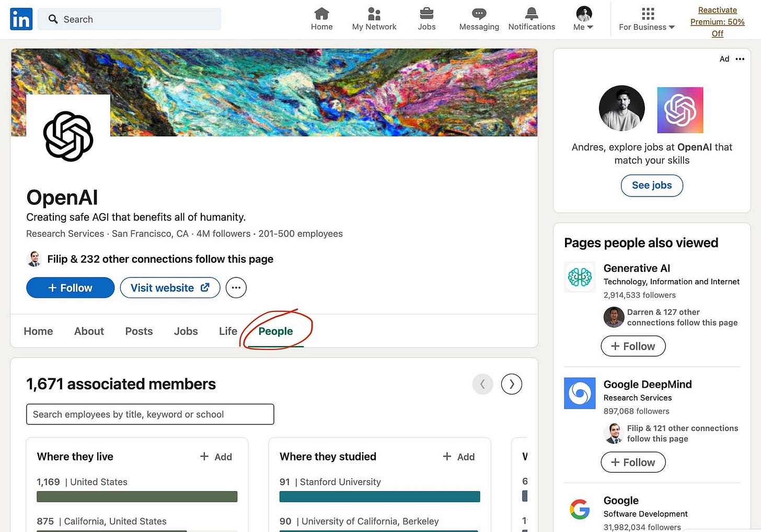Screen dimensions: 761x532
Task: Switch to the Home tab of OpenAI page
Action: click(x=38, y=331)
